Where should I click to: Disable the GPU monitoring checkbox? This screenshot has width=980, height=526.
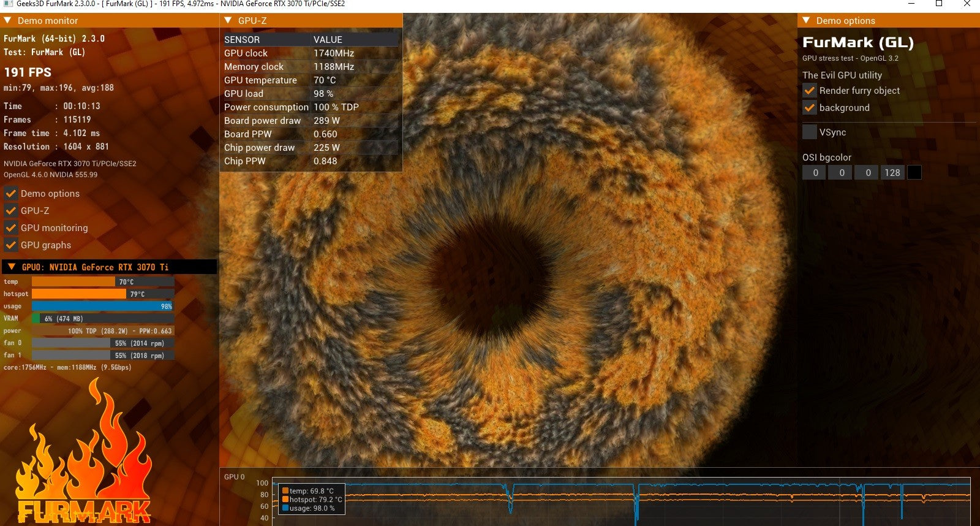(10, 227)
